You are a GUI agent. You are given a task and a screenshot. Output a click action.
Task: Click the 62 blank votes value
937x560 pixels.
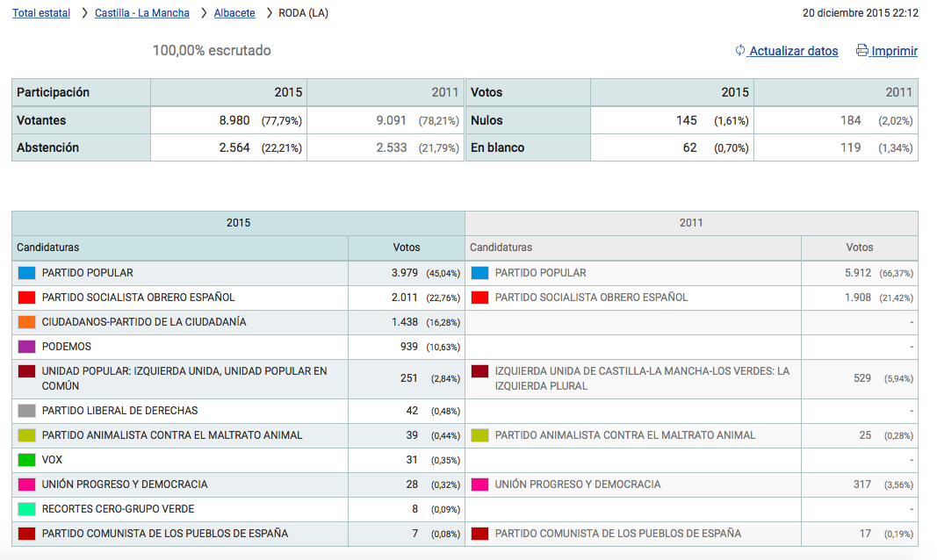(x=689, y=147)
